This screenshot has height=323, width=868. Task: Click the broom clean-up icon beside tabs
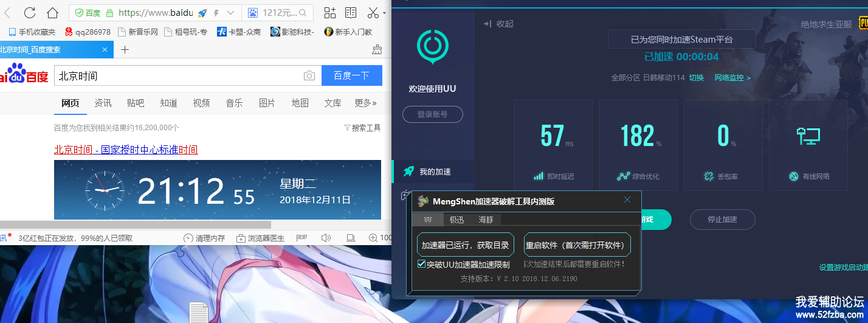coord(377,49)
